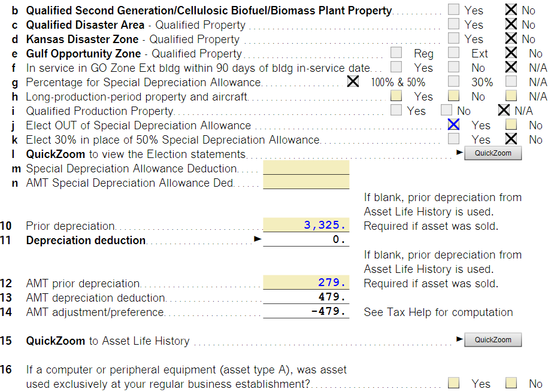Check Yes for Second Generation Biofuel Plant Property
The height and width of the screenshot is (392, 554).
tap(455, 10)
